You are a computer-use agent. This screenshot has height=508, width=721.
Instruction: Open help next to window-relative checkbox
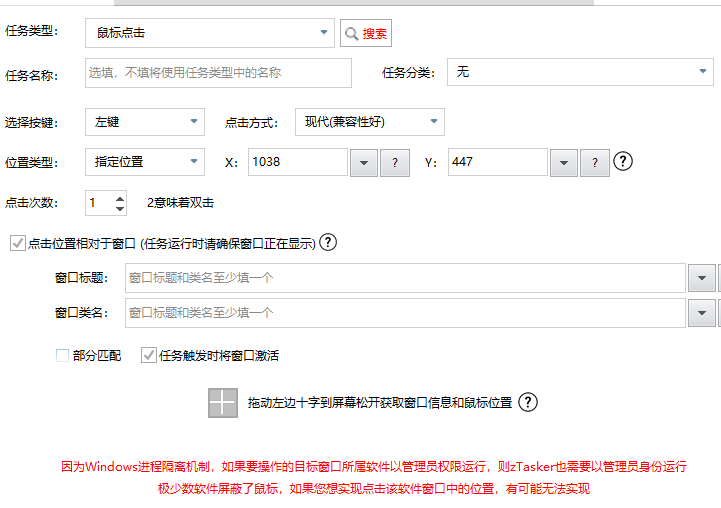click(327, 242)
